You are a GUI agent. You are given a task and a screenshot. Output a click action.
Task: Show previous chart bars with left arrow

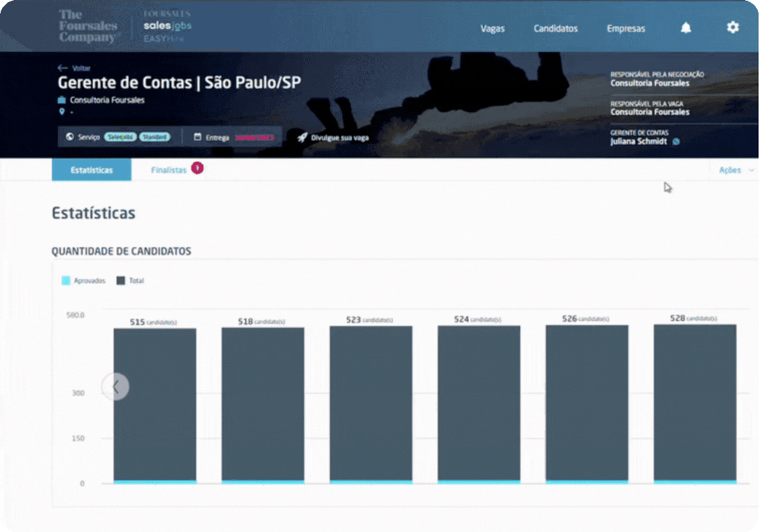(116, 386)
